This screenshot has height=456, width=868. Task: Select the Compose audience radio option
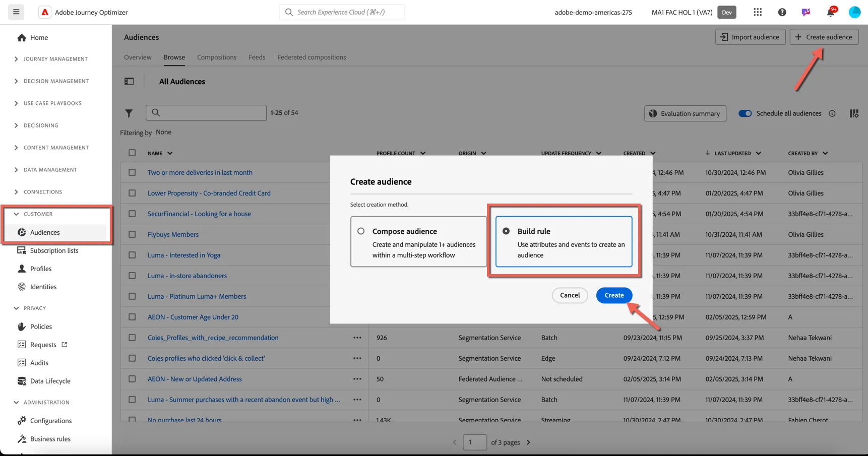361,231
